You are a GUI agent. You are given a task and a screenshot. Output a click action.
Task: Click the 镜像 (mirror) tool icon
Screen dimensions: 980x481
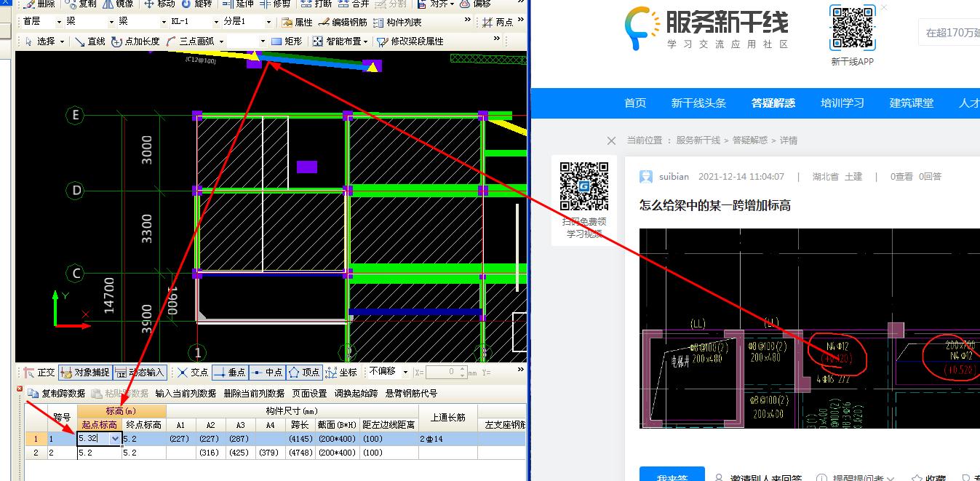[107, 4]
